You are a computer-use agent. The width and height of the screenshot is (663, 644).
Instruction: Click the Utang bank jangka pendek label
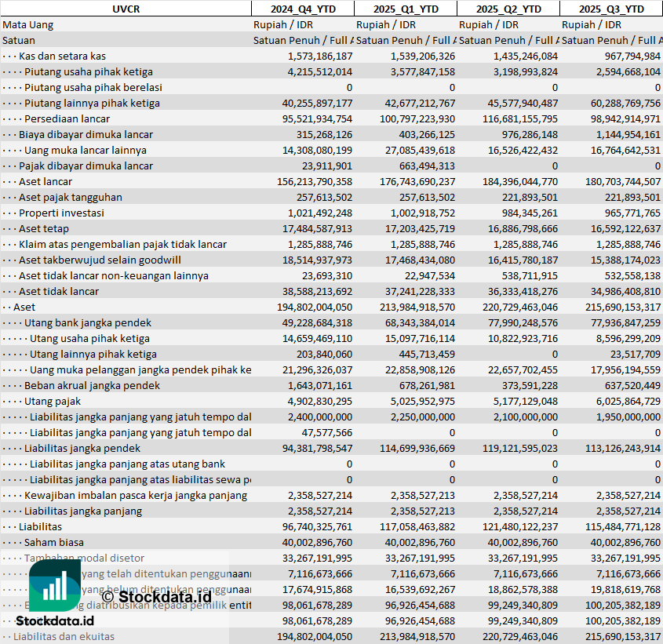(x=87, y=322)
